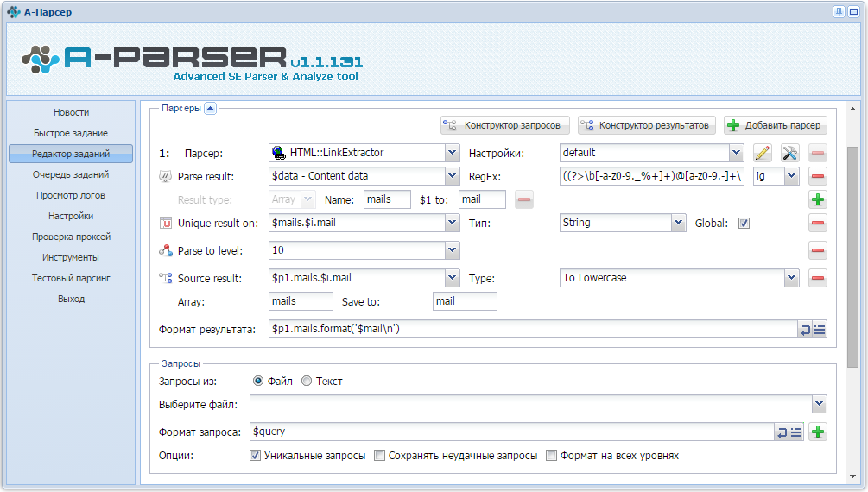Remove parser 1 with its red minus button
868x492 pixels.
pyautogui.click(x=818, y=153)
